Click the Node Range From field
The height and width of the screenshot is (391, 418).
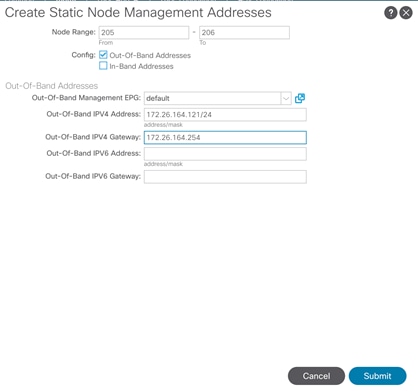click(x=144, y=33)
